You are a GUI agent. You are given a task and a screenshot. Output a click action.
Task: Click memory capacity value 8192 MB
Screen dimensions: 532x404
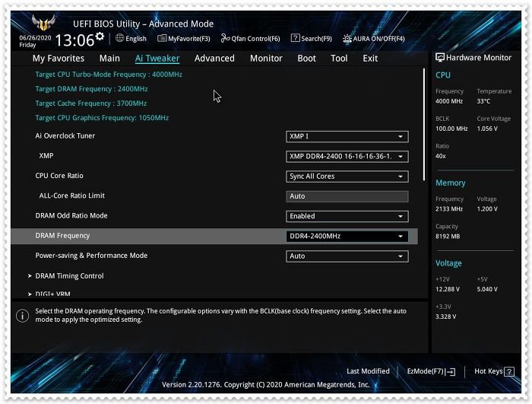[448, 237]
